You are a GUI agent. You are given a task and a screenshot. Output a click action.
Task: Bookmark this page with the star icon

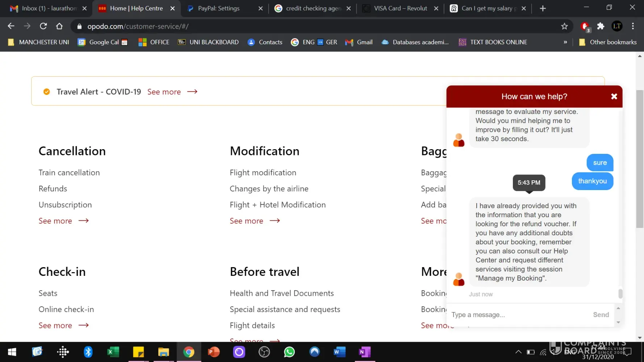[564, 26]
